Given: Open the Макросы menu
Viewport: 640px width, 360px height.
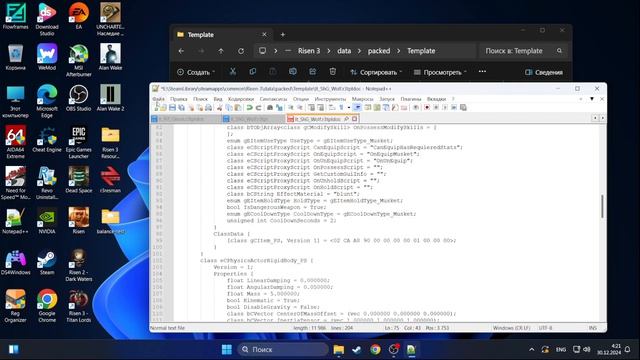Looking at the screenshot, I should [x=362, y=99].
